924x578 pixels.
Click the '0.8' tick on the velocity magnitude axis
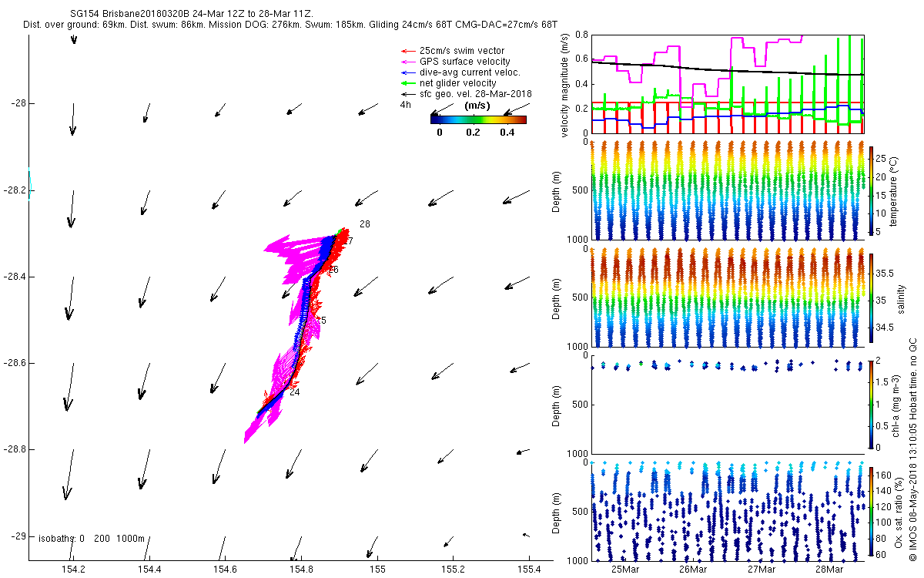click(x=582, y=35)
